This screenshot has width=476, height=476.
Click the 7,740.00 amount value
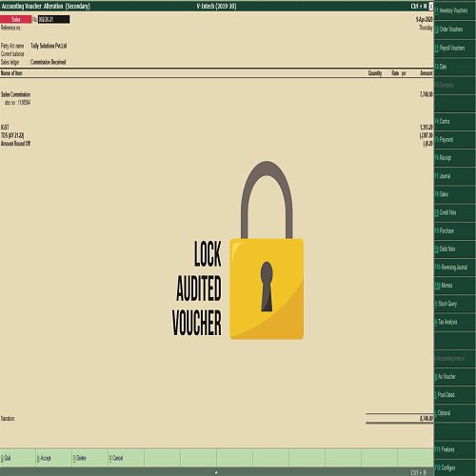pos(426,94)
